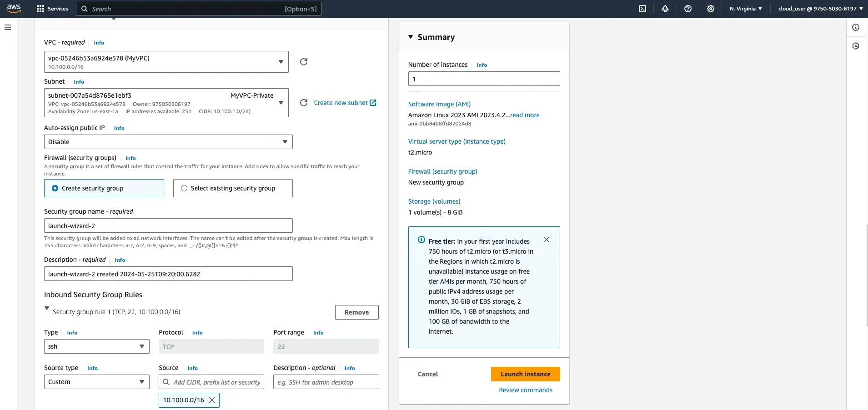Open AWS CloudShell terminal
Image resolution: width=868 pixels, height=410 pixels.
[x=642, y=9]
